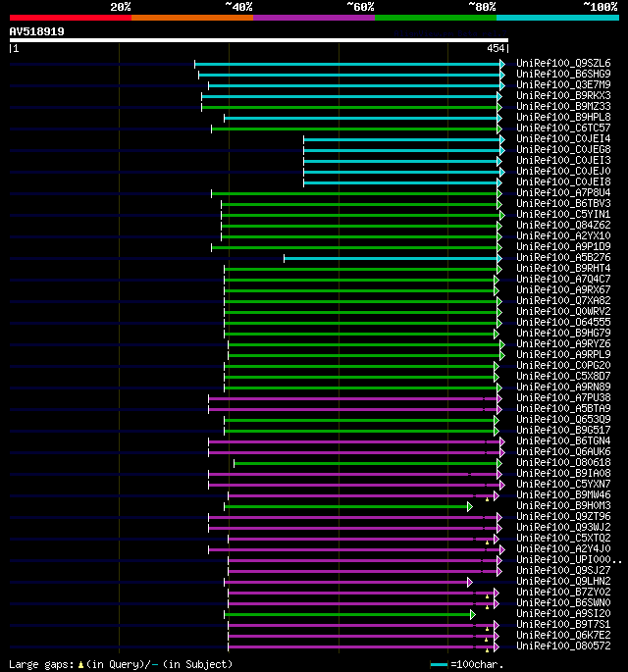The image size is (628, 672).
Task: Open the UniRef100_B6SHG9 hit label
Action: coord(563,75)
